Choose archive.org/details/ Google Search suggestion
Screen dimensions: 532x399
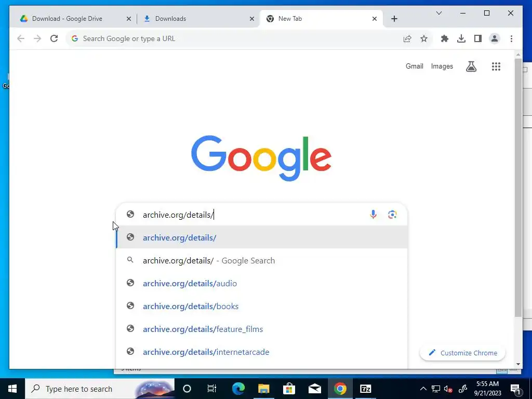[262, 260]
